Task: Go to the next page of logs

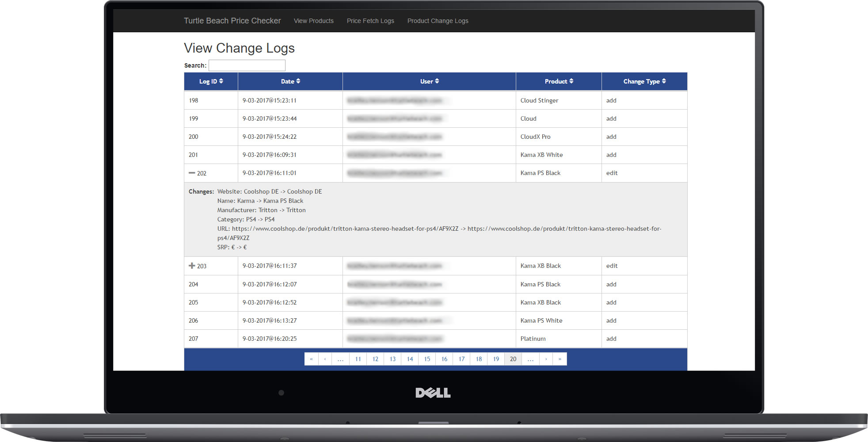Action: coord(546,359)
